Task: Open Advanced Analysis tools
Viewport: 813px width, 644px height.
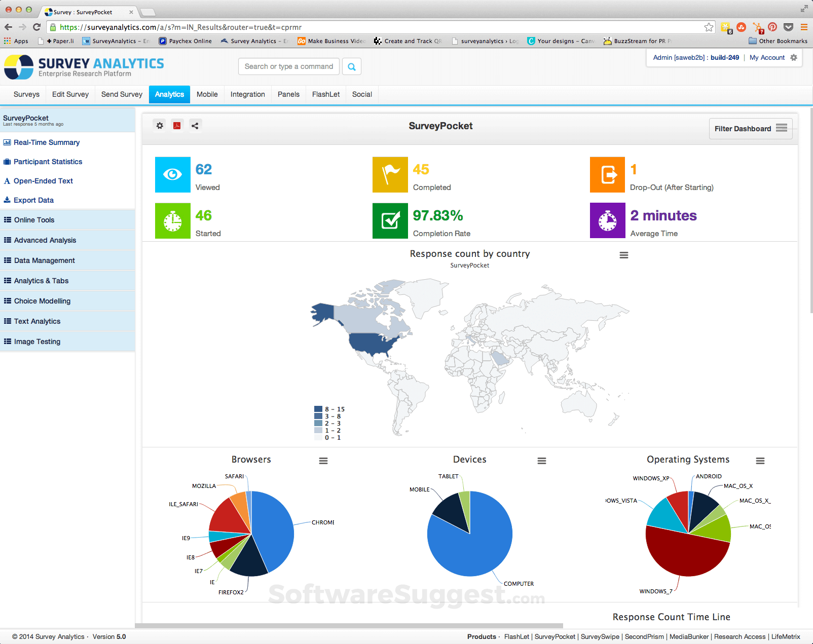Action: tap(45, 240)
